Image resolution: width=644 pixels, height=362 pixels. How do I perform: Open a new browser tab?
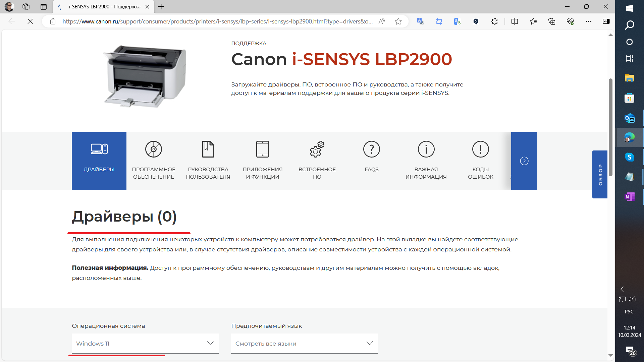click(161, 7)
